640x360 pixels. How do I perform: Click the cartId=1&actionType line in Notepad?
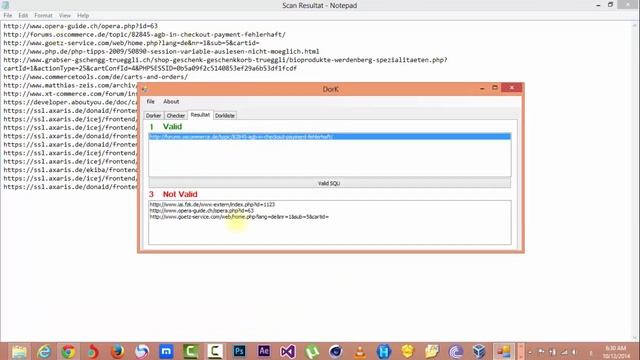[150, 69]
